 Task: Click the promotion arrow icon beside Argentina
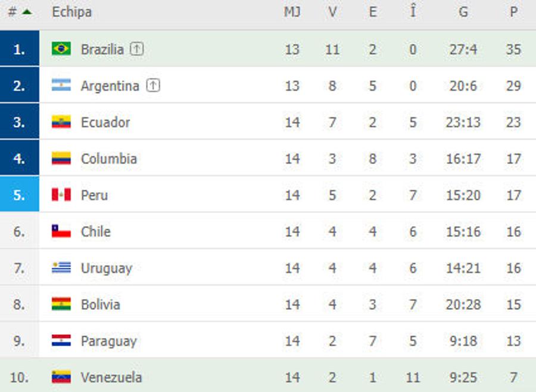pos(153,86)
